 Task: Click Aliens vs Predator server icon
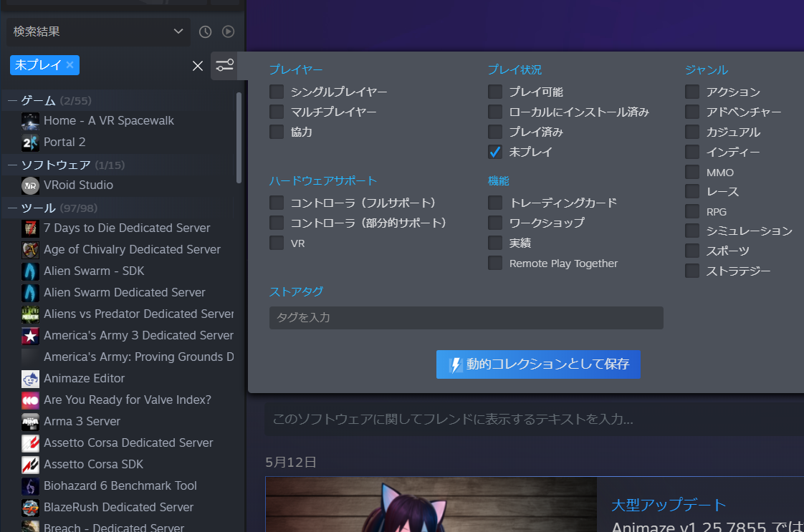click(x=30, y=314)
